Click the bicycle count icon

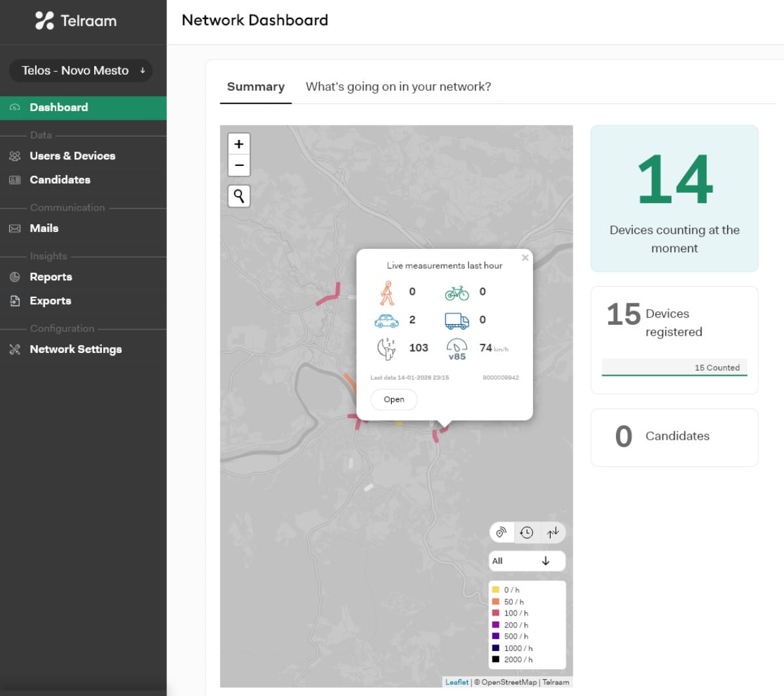[x=457, y=292]
